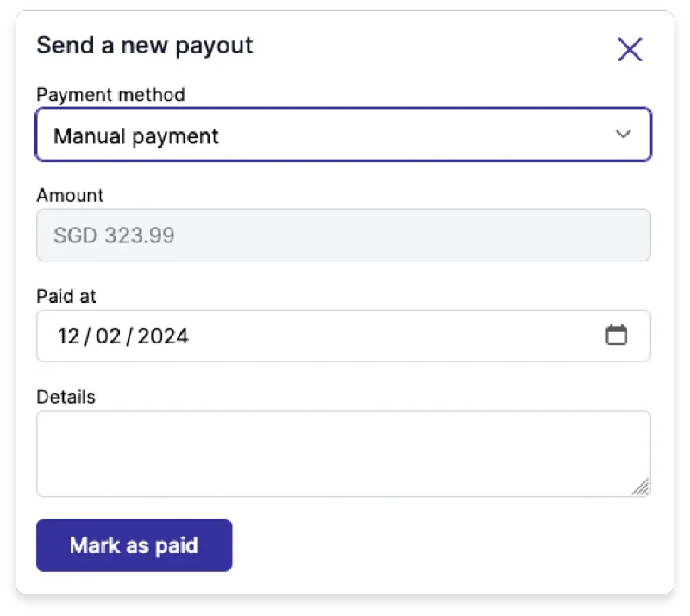Select the year segment '2024' in Paid at
690x616 pixels.
[163, 336]
